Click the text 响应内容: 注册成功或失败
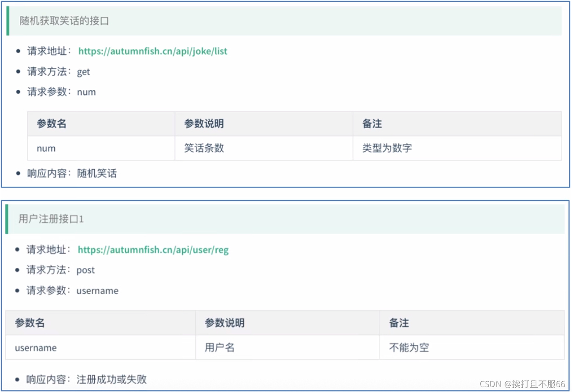This screenshot has width=572, height=392. [86, 379]
